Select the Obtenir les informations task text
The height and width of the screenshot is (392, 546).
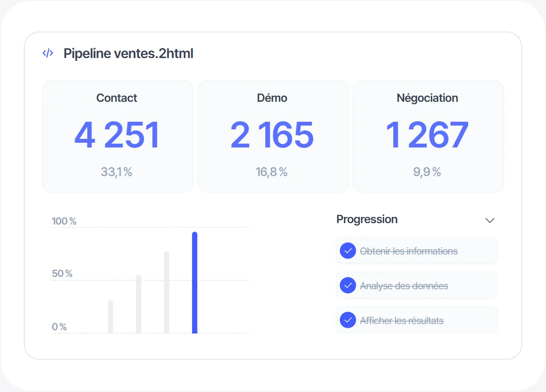[409, 251]
